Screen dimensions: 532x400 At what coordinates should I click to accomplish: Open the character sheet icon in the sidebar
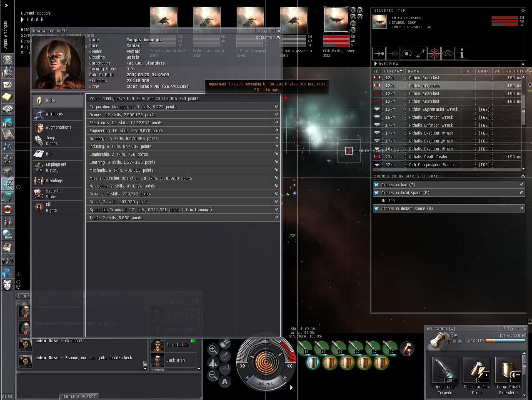(x=7, y=60)
